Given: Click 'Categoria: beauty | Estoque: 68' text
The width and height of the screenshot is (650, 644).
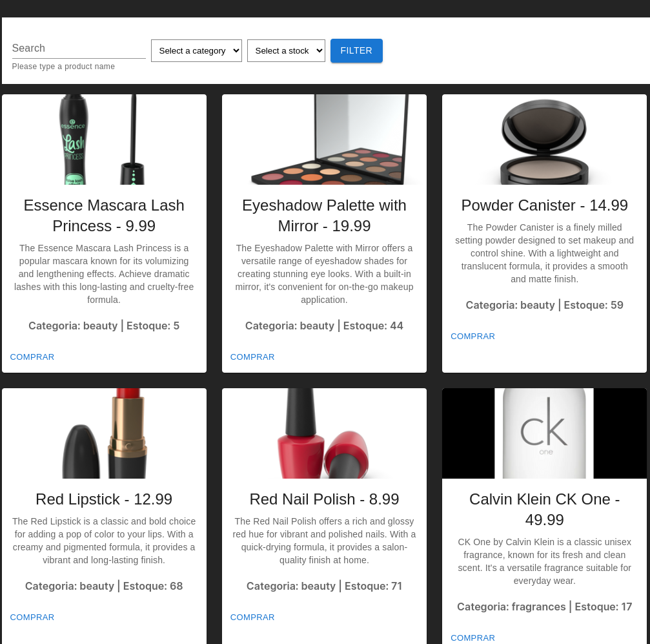Looking at the screenshot, I should pyautogui.click(x=104, y=586).
